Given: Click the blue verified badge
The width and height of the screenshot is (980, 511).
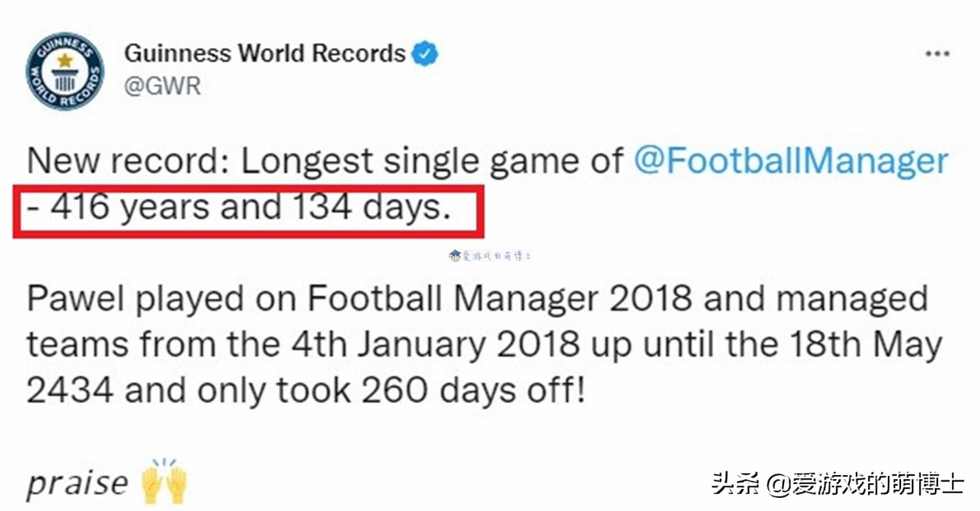Looking at the screenshot, I should pyautogui.click(x=423, y=54).
